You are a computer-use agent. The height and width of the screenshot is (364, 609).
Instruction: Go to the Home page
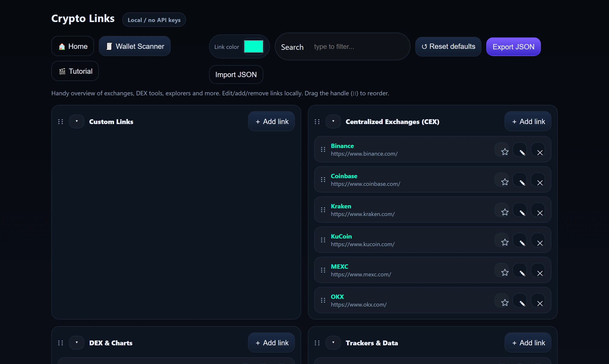73,46
